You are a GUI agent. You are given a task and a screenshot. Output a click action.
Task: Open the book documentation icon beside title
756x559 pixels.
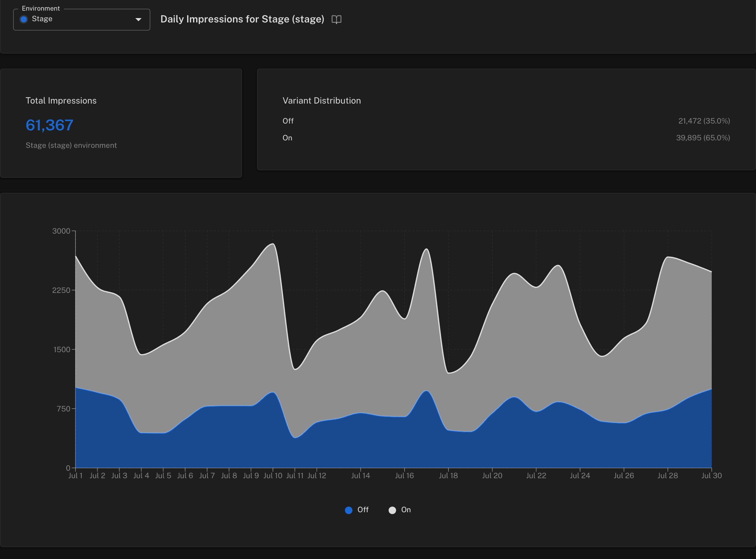tap(336, 19)
